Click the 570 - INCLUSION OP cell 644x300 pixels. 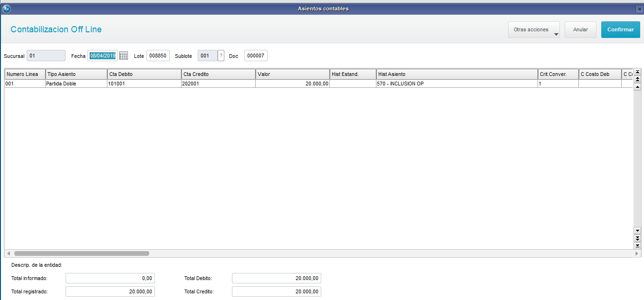[x=457, y=84]
